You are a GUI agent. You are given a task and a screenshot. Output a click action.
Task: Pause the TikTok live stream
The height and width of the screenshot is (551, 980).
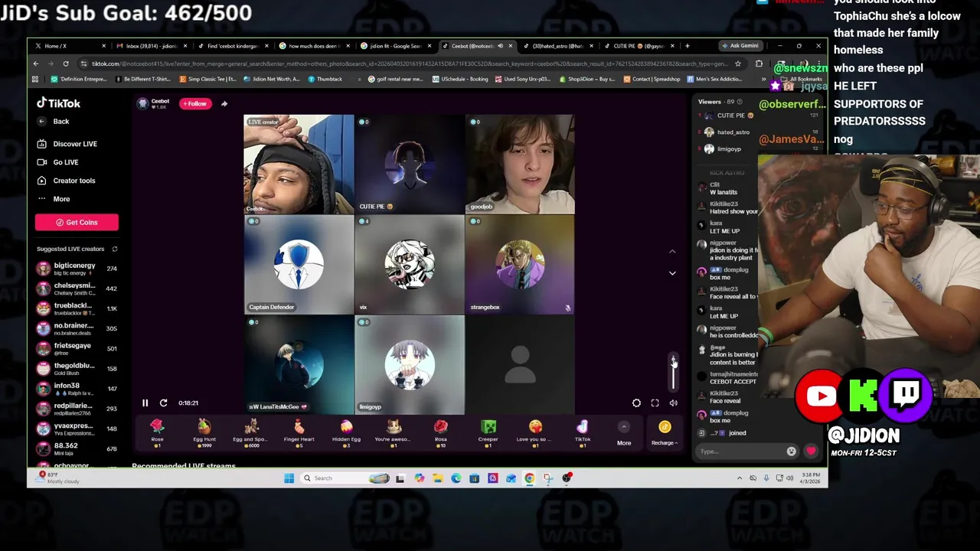(x=145, y=403)
